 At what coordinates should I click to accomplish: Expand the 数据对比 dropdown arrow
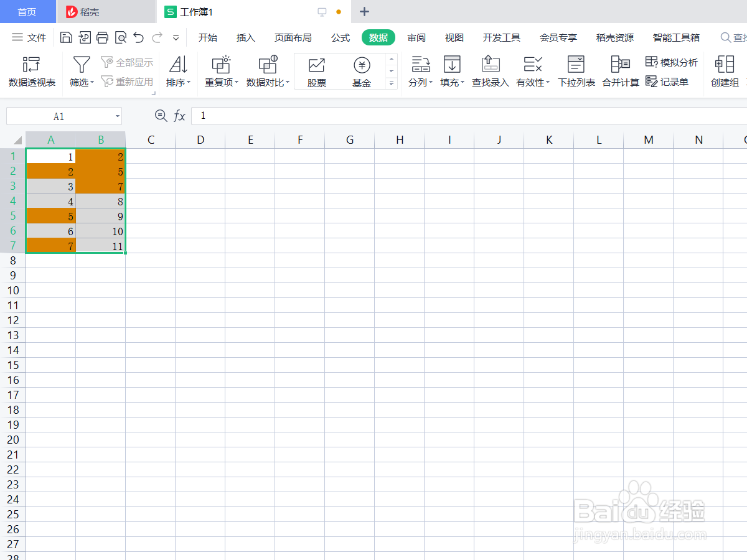pos(288,83)
